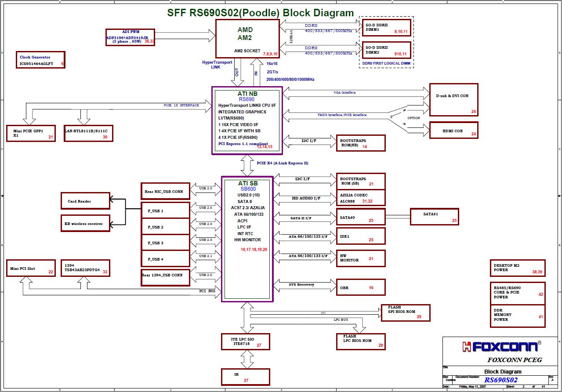Viewport: 562px width, 392px height.
Task: Click the 'HD AUDIO I/F' arrow label
Action: point(306,199)
